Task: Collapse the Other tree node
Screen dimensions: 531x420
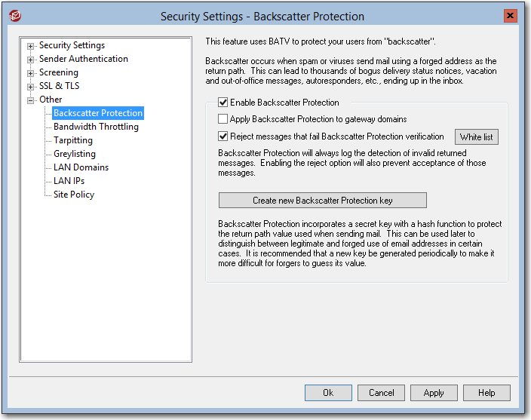Action: click(x=31, y=100)
